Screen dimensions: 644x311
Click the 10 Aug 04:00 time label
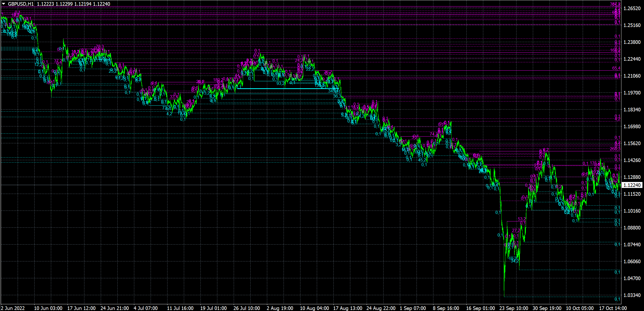(x=314, y=308)
